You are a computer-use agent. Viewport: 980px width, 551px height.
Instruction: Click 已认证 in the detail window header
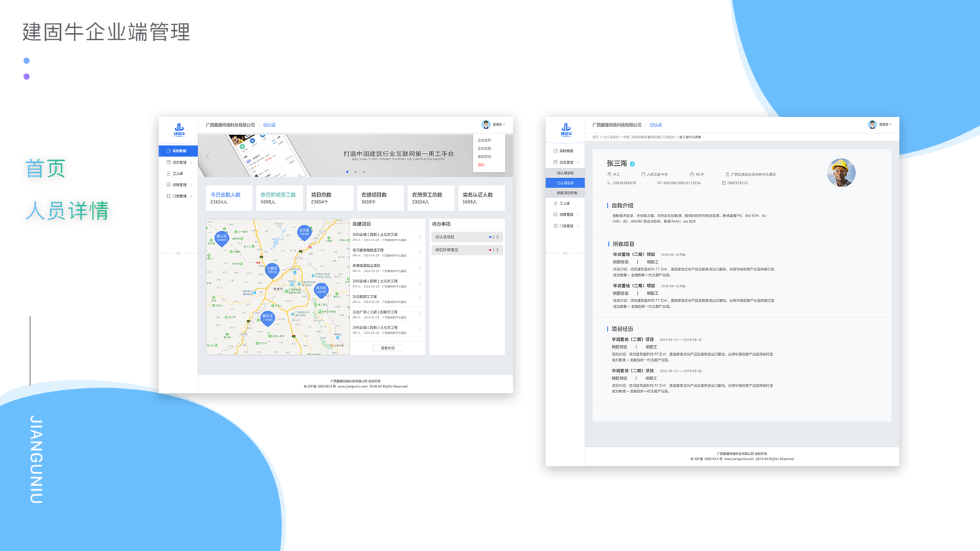(x=656, y=125)
